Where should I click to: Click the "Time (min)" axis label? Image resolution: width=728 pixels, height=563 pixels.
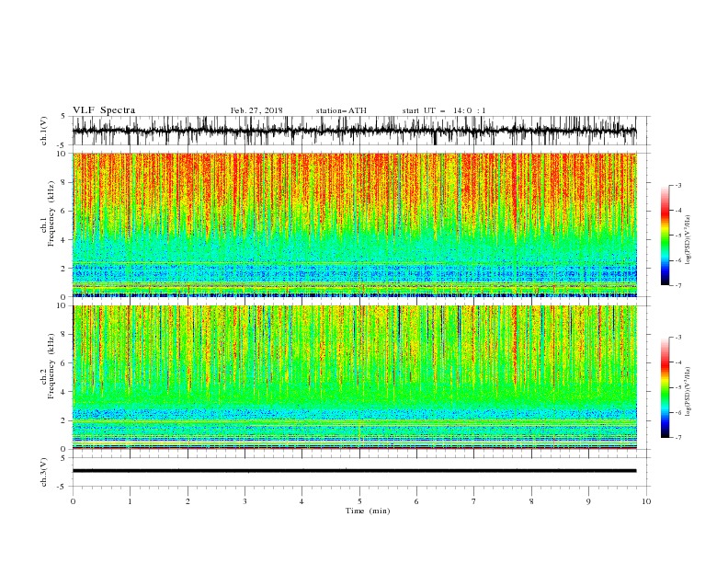click(368, 511)
